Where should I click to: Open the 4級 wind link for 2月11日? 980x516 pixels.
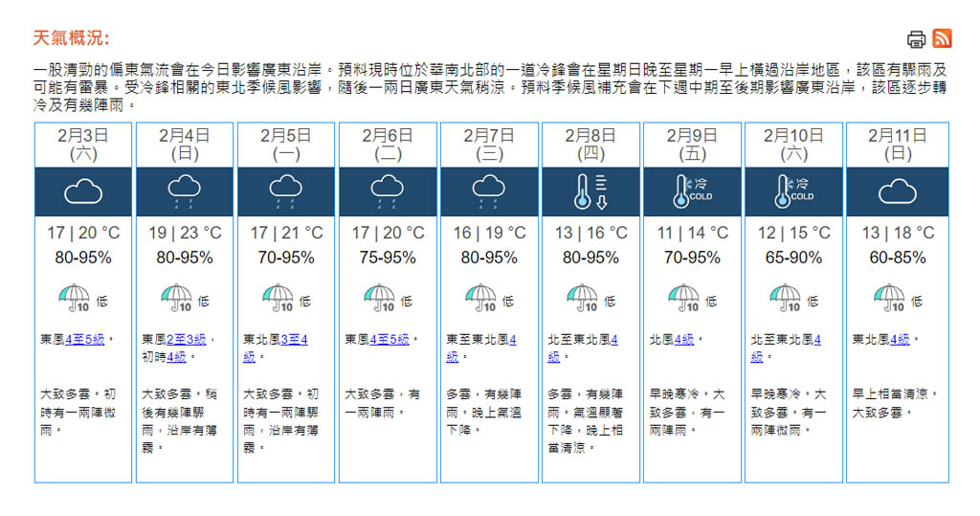coord(900,340)
